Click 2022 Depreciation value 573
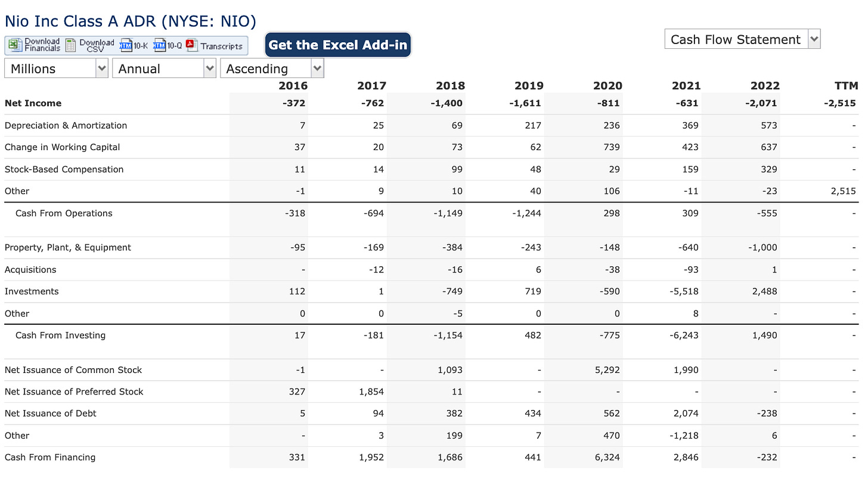868x488 pixels. (x=769, y=125)
